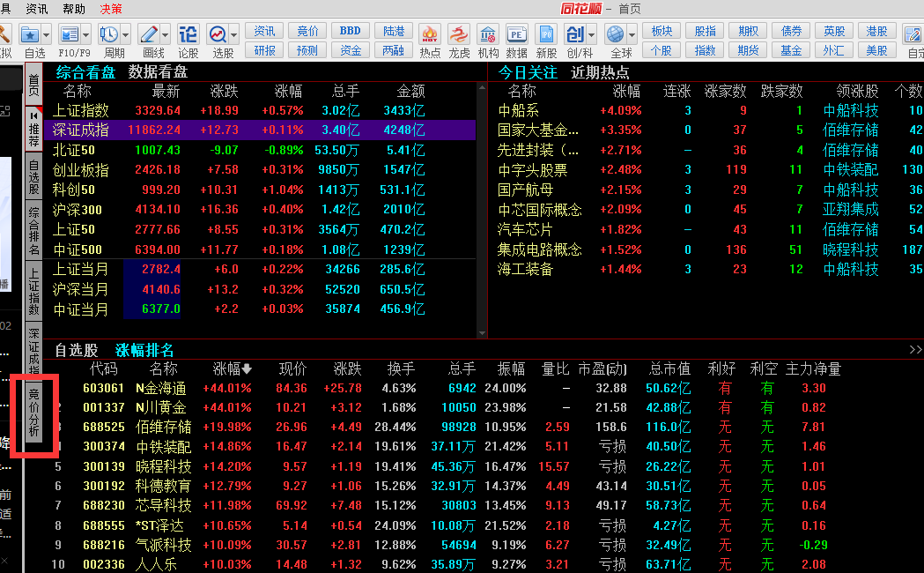The height and width of the screenshot is (573, 924).
Task: Click the 周期 clock period icon
Action: [x=109, y=34]
